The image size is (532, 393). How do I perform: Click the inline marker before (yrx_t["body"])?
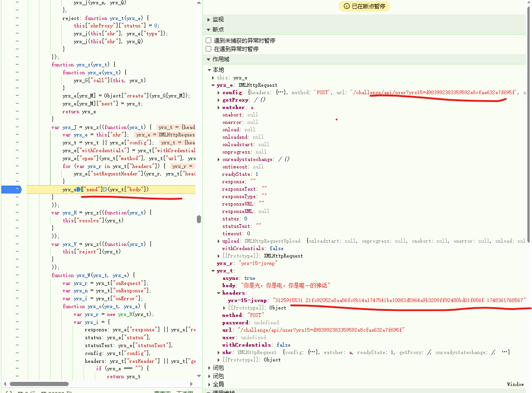(x=105, y=189)
